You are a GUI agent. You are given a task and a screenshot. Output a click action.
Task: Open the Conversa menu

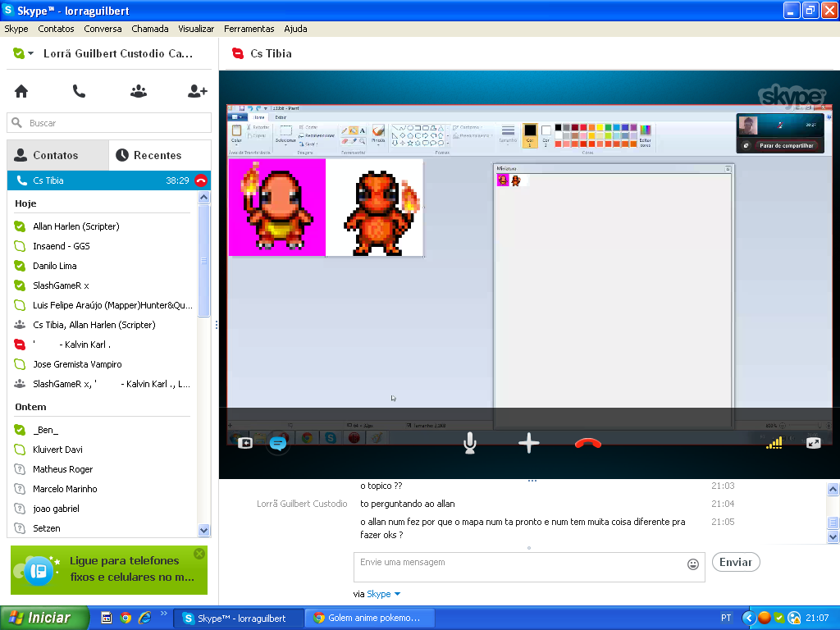coord(103,29)
